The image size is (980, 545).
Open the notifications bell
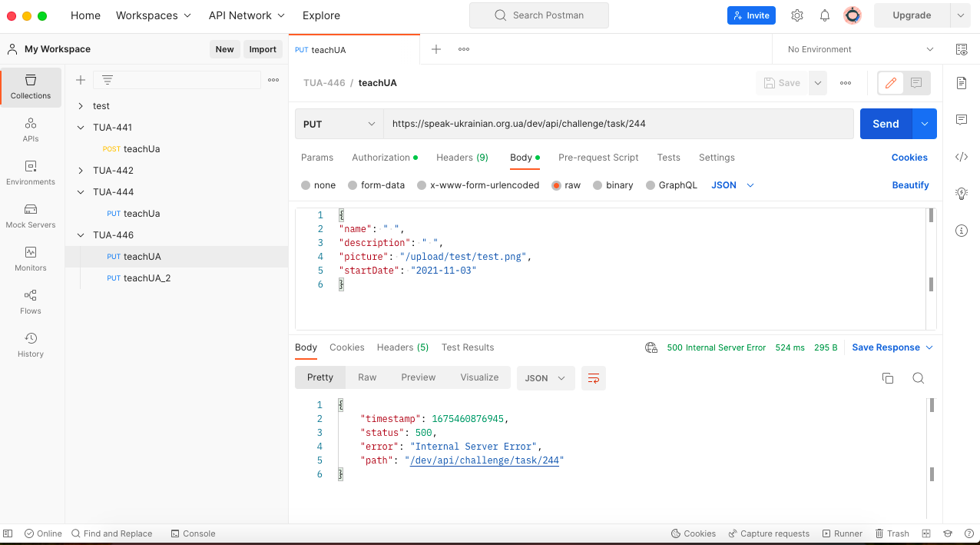tap(825, 15)
